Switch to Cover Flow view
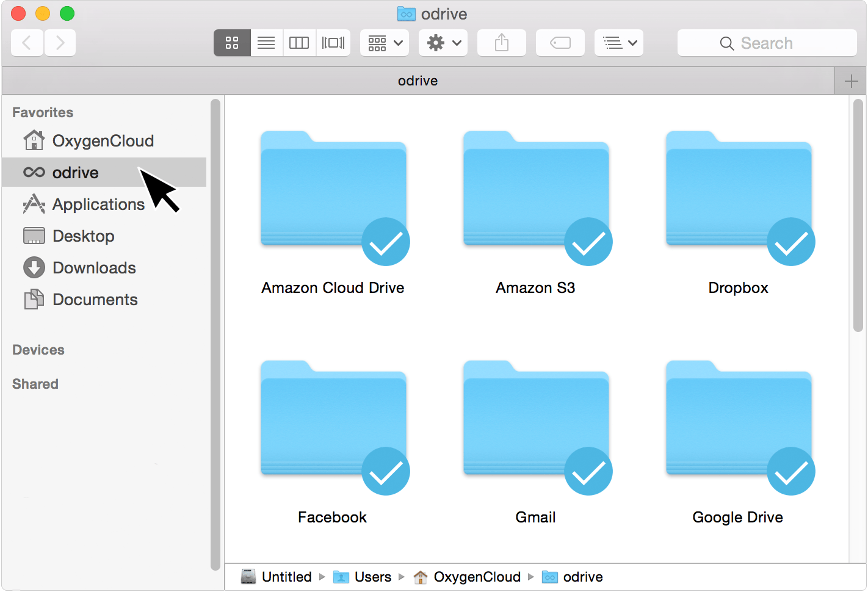This screenshot has height=592, width=868. point(333,42)
